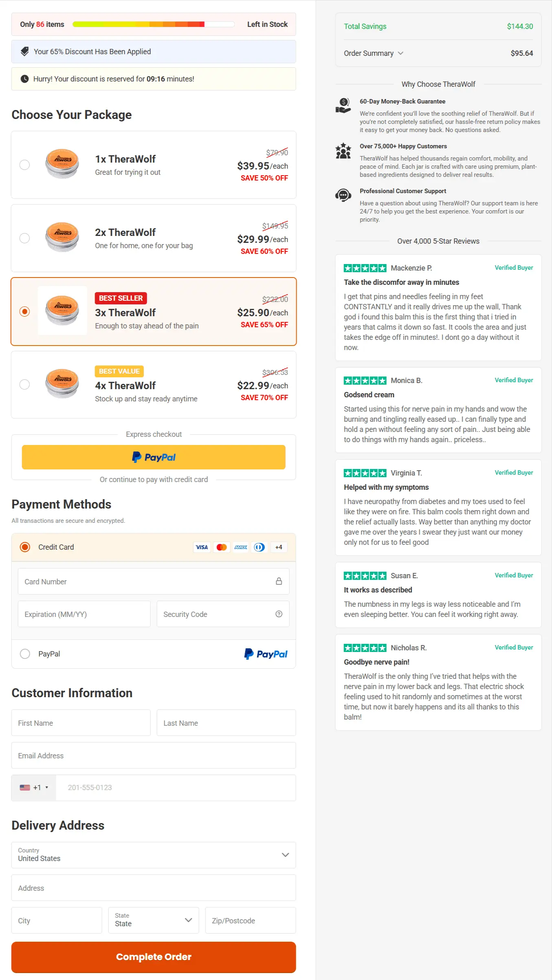This screenshot has height=980, width=552.
Task: Open the Country dropdown
Action: pos(154,855)
